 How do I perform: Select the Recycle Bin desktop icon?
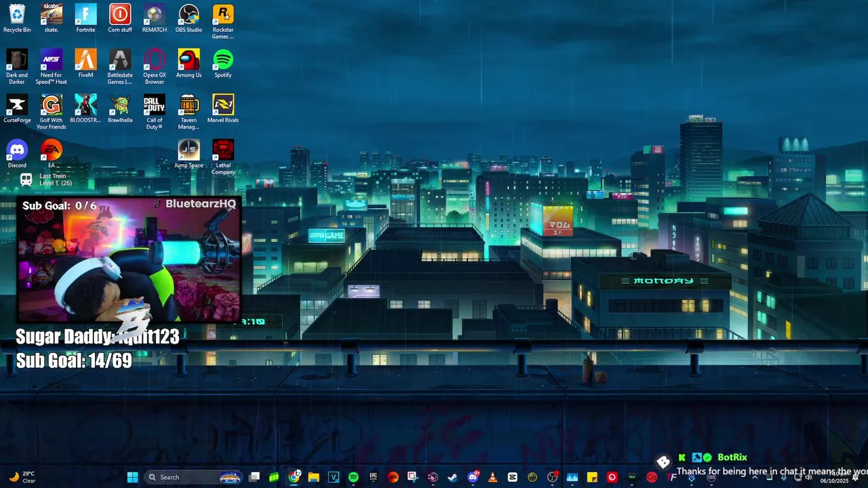pos(17,18)
